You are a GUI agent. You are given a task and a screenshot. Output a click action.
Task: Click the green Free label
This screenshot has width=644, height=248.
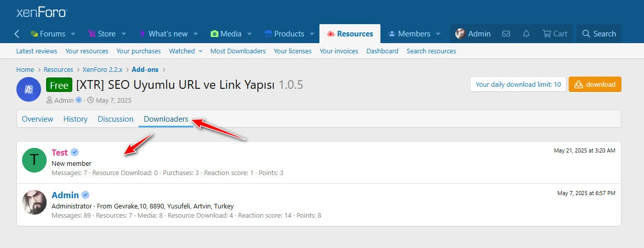59,85
